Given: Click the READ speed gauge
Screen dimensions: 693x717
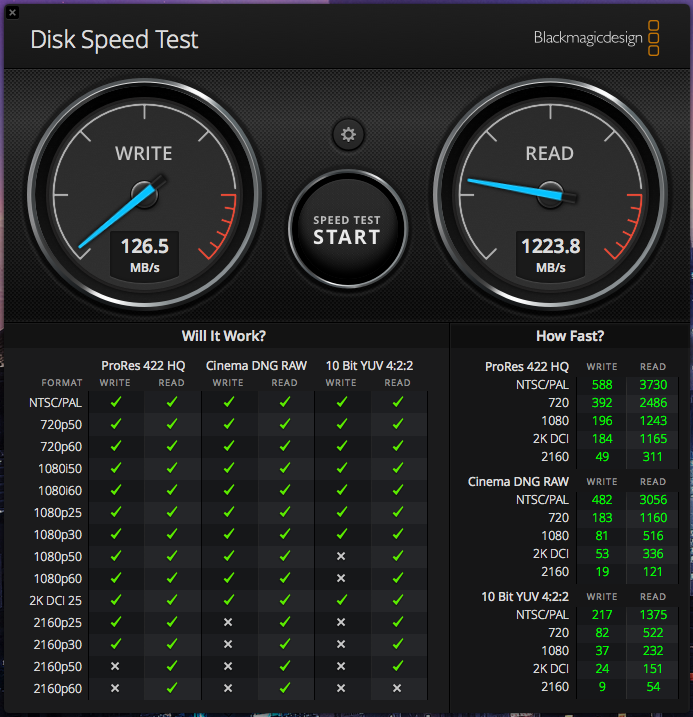Looking at the screenshot, I should (x=550, y=194).
